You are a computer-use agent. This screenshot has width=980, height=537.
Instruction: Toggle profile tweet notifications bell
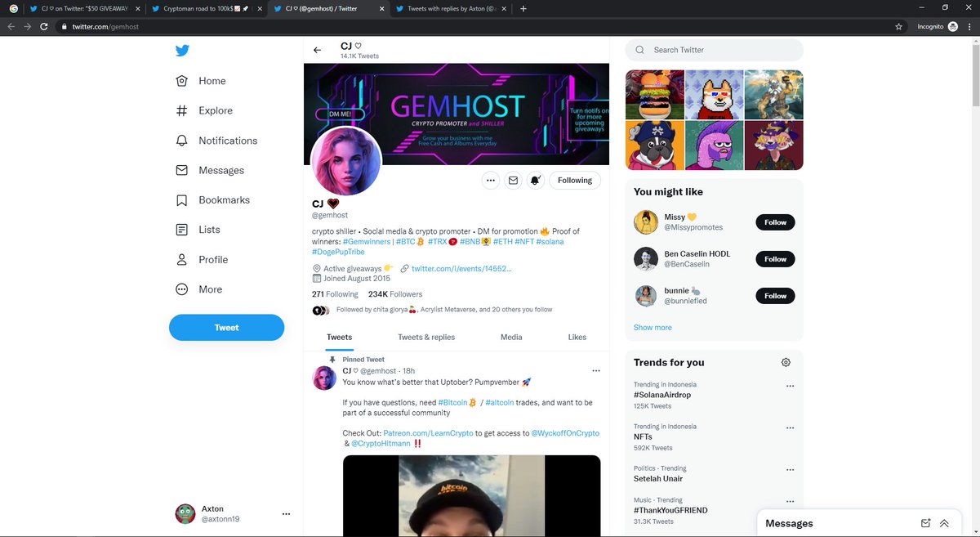click(536, 181)
